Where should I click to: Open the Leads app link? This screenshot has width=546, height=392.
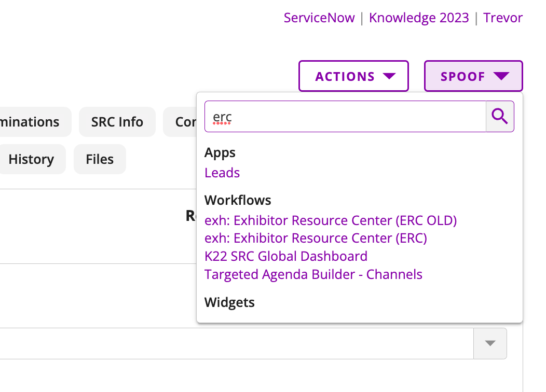coord(222,173)
